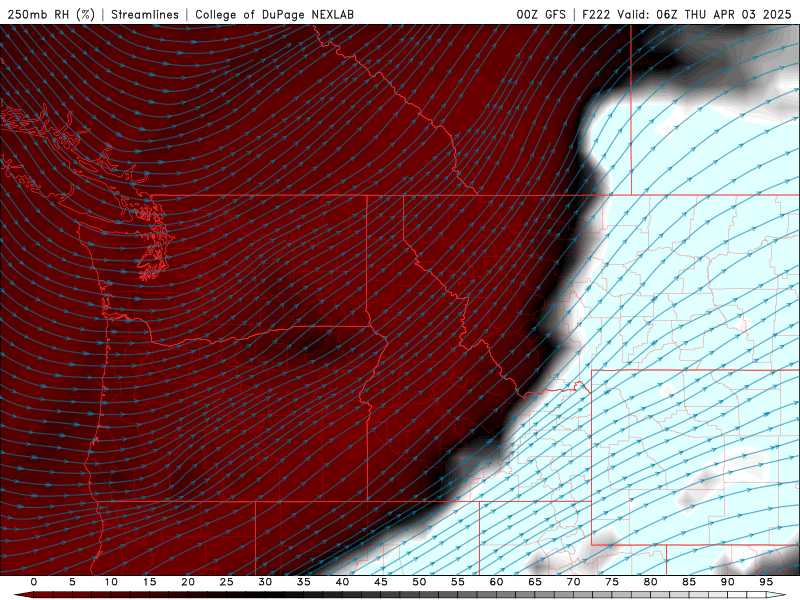Click the 90 value on the colorbar
The image size is (800, 600).
(727, 582)
